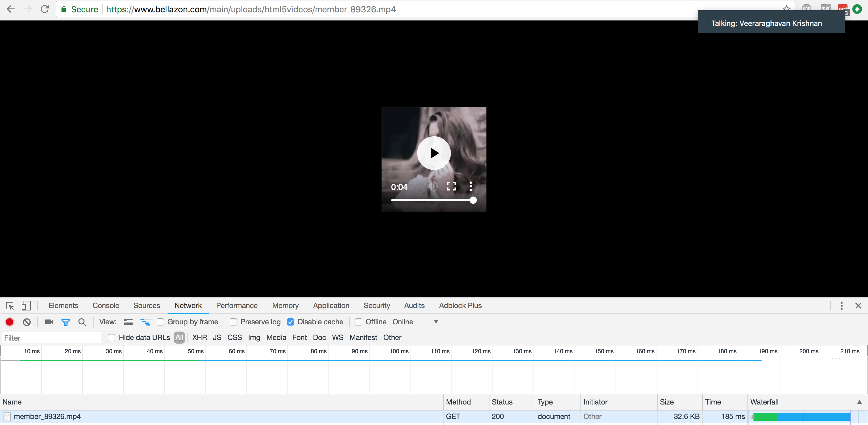Open the DevTools three-dot customize menu

[841, 306]
